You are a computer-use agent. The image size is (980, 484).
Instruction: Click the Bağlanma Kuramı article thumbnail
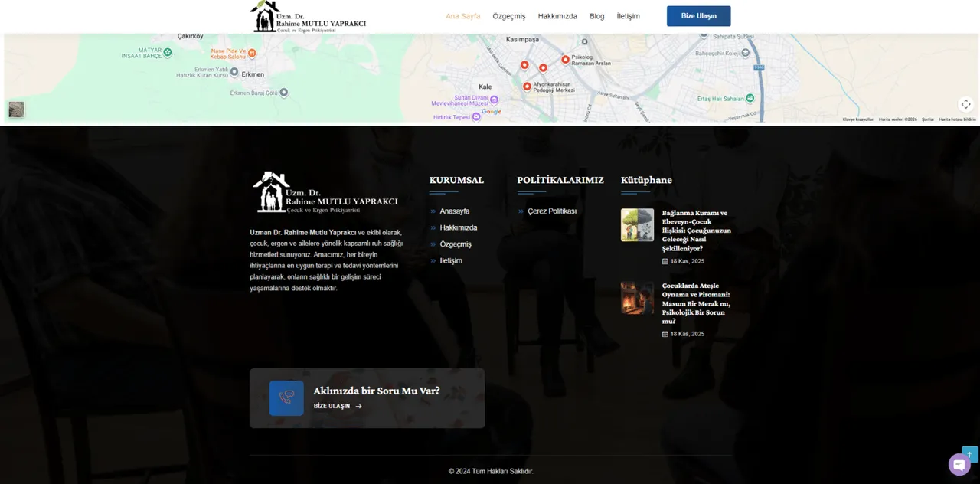(x=638, y=225)
